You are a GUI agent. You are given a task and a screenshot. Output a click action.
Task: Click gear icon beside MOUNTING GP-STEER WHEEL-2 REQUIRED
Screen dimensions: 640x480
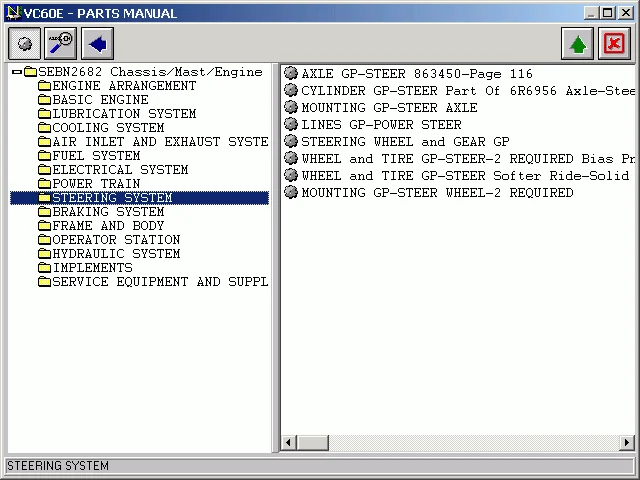(291, 192)
